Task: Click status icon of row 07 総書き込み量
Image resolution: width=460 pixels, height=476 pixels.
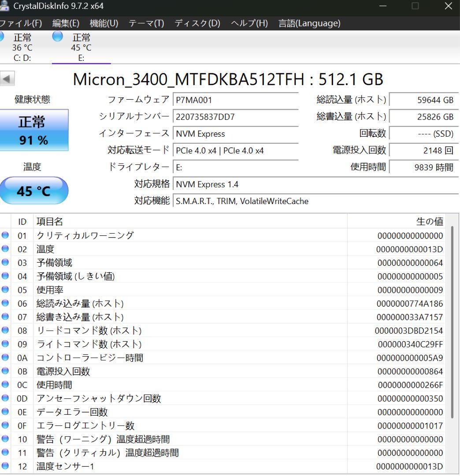Action: click(x=5, y=316)
